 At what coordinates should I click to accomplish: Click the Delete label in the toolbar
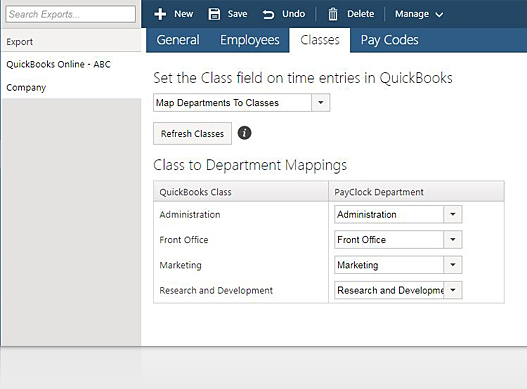pos(360,14)
